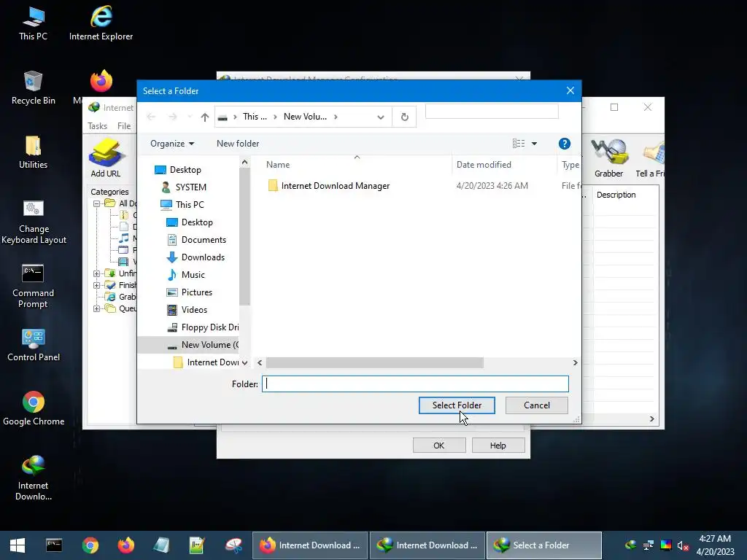747x560 pixels.
Task: Open File menu in IDM window
Action: (x=124, y=126)
